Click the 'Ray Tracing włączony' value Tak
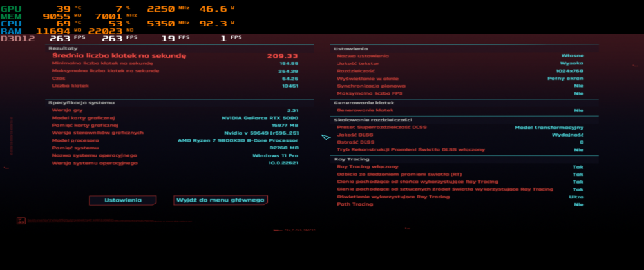This screenshot has width=644, height=270. pyautogui.click(x=578, y=167)
